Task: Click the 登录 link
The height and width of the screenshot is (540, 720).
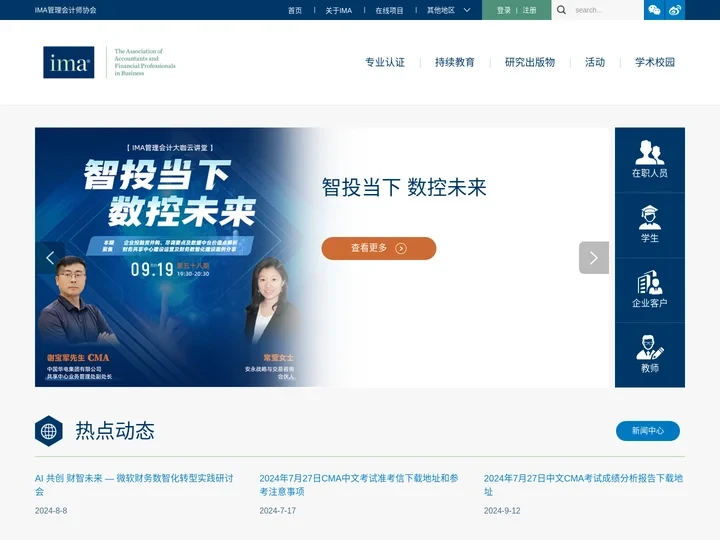Action: tap(504, 10)
